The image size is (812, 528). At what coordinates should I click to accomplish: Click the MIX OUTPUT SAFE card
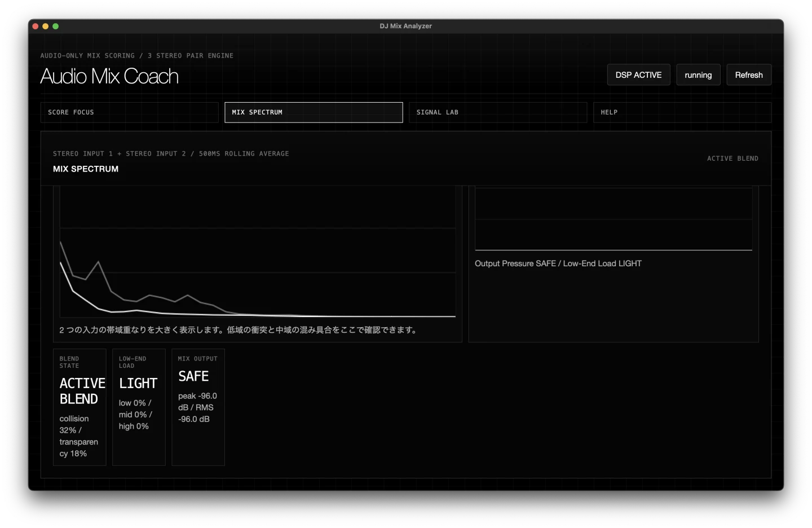click(x=198, y=407)
